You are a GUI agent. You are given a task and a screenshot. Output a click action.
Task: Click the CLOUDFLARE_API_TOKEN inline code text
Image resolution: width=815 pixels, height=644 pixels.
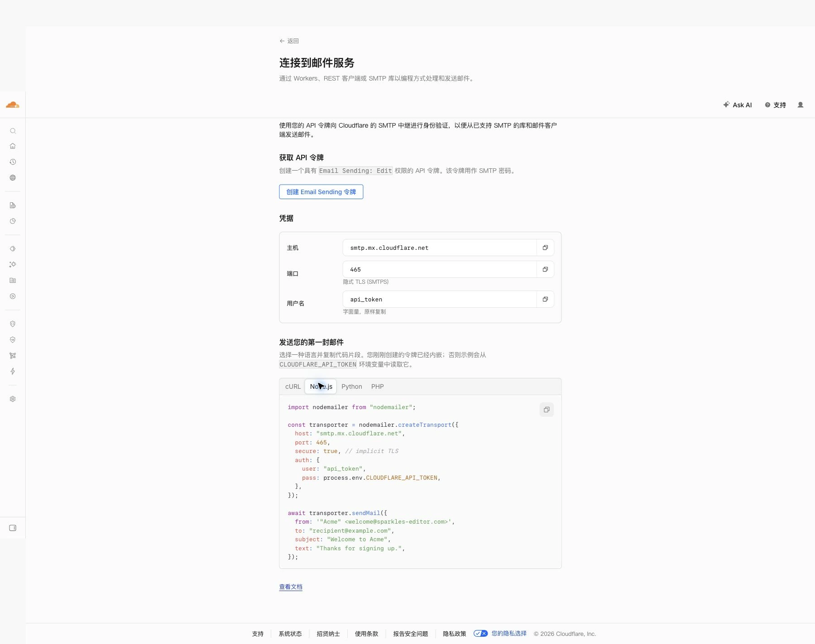click(318, 364)
